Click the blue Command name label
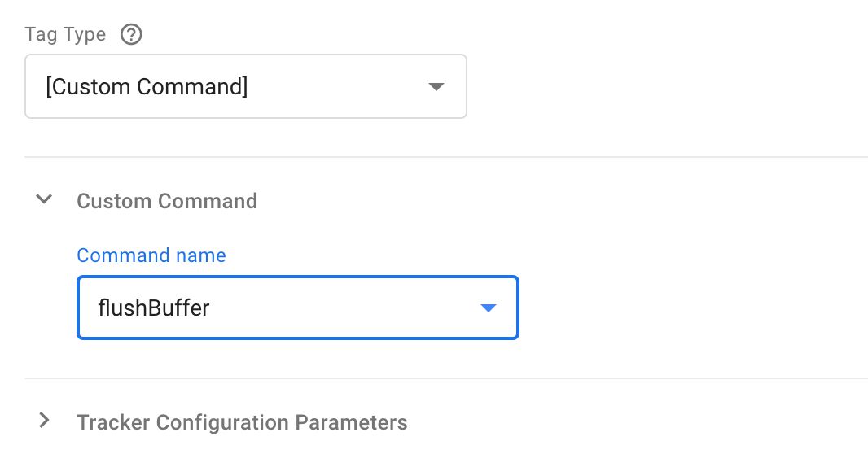The image size is (868, 467). coord(151,255)
